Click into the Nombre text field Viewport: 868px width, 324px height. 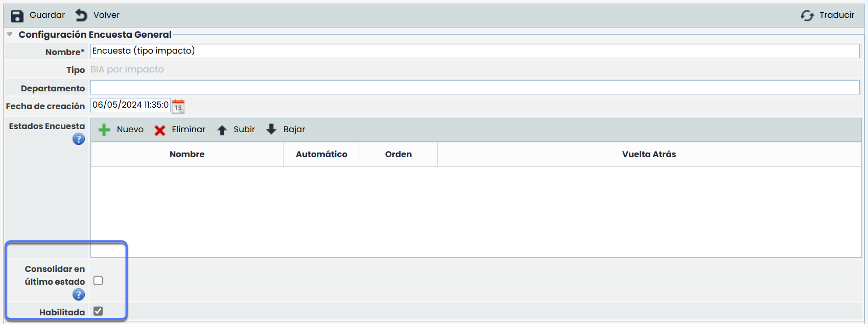tap(475, 51)
